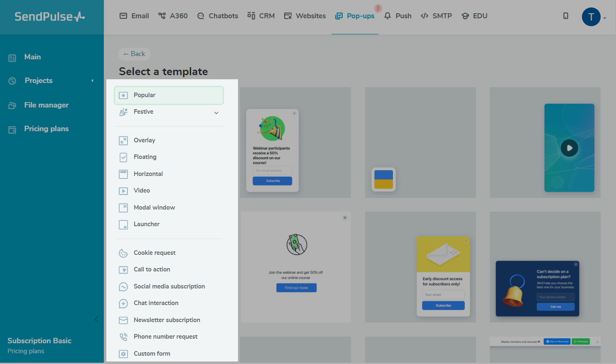Click the Overlay type icon

[x=123, y=141]
